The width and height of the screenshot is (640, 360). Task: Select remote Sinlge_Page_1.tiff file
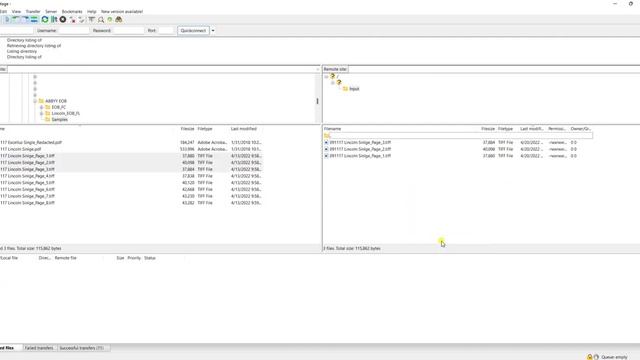tap(360, 156)
